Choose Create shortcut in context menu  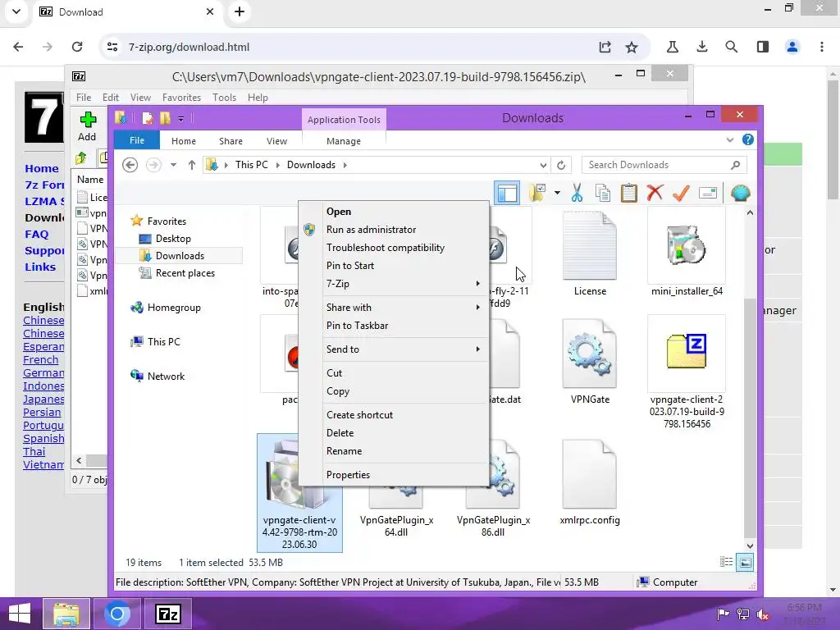pos(394,414)
